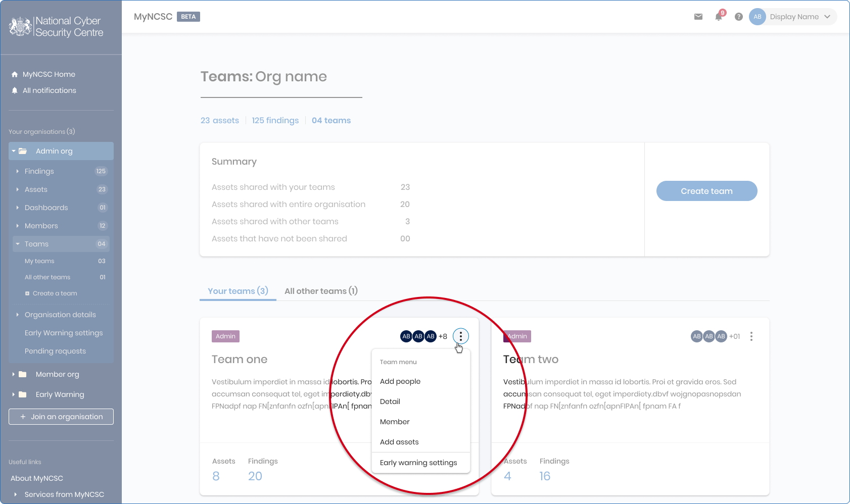Switch to Your teams (3) tab
Screen dimensions: 850x504
pyautogui.click(x=238, y=291)
